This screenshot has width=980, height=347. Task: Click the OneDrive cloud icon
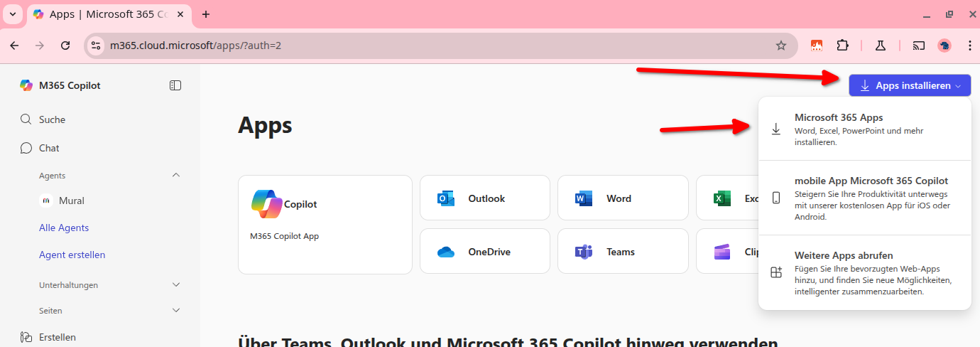446,252
